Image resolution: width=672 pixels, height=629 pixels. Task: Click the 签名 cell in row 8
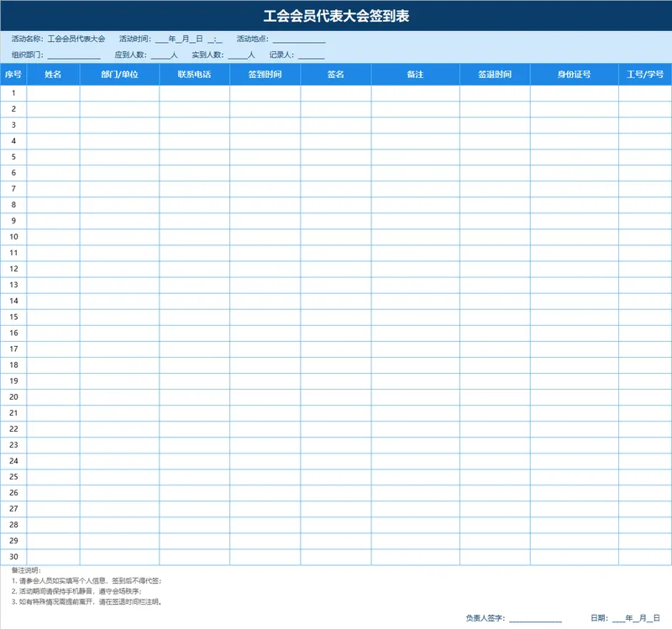tap(336, 205)
